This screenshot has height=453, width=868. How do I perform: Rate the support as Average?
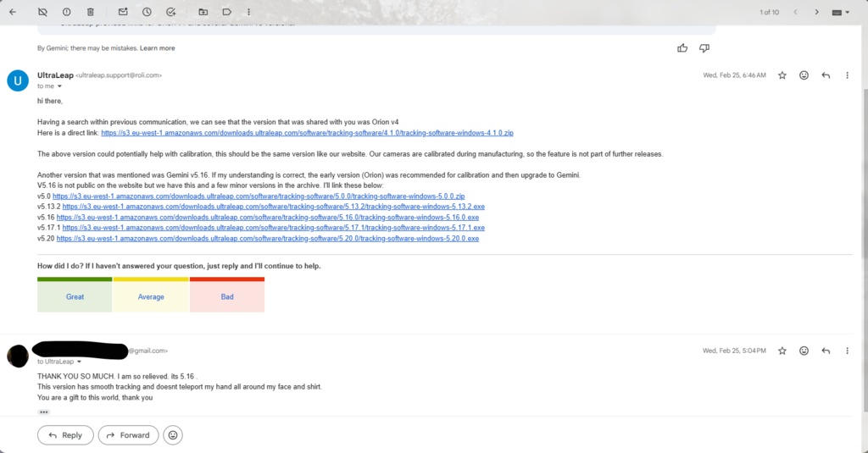pyautogui.click(x=151, y=295)
